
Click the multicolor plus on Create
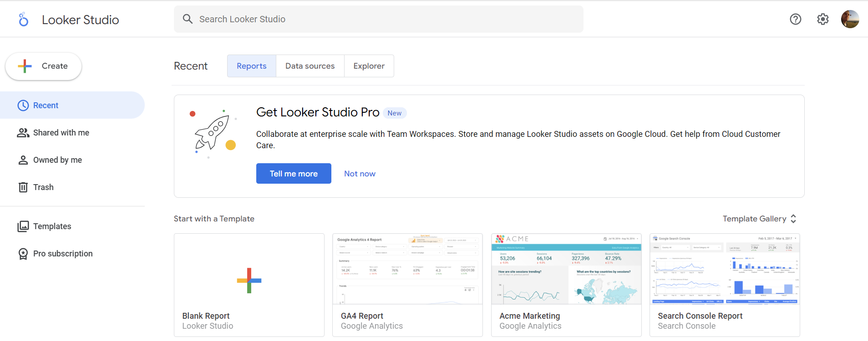[25, 66]
